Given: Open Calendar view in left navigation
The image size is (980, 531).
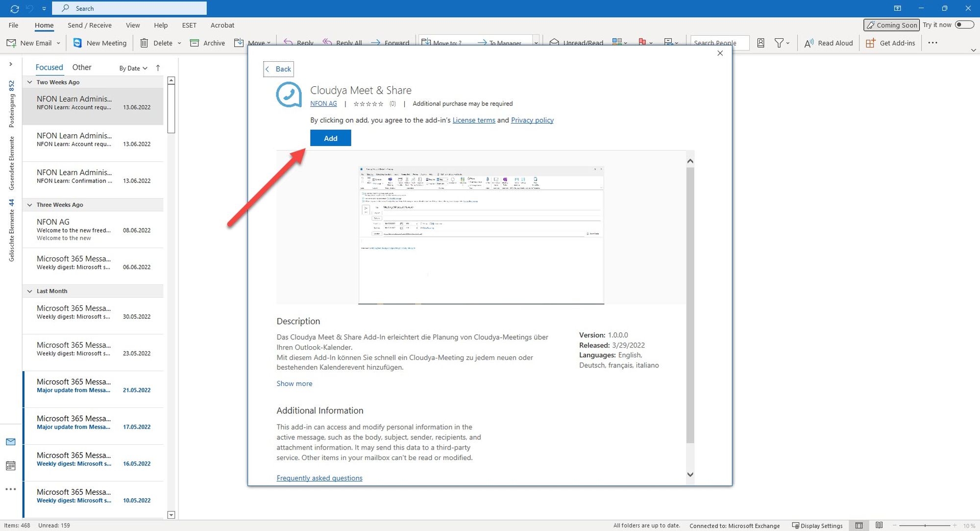Looking at the screenshot, I should pos(11,466).
